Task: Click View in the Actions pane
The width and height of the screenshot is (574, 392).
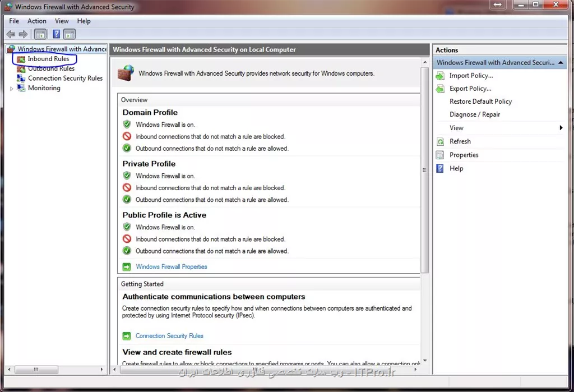Action: (456, 128)
